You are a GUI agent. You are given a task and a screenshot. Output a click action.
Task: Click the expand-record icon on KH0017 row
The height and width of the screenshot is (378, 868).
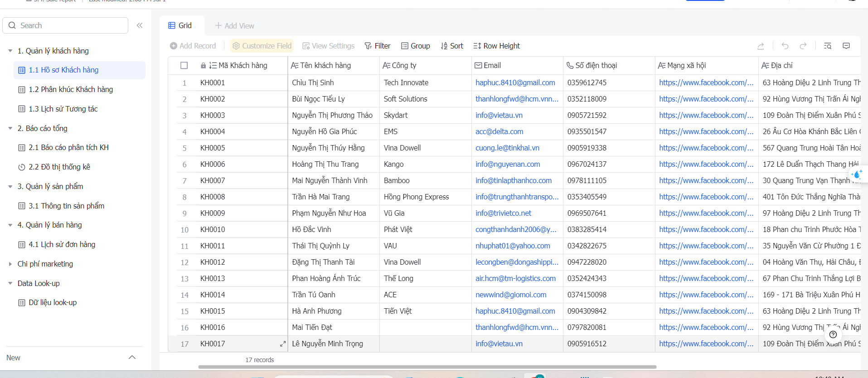[x=283, y=344]
